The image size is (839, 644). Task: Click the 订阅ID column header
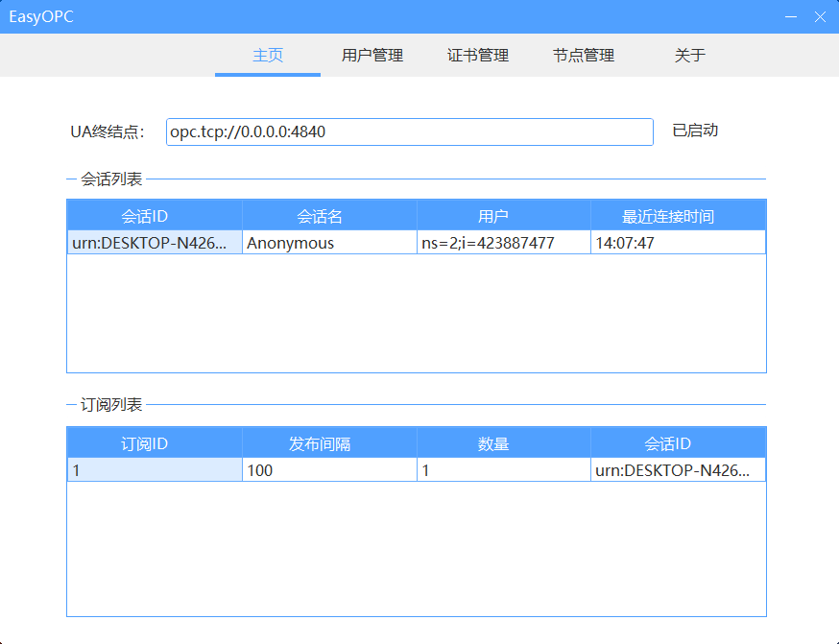pyautogui.click(x=154, y=441)
